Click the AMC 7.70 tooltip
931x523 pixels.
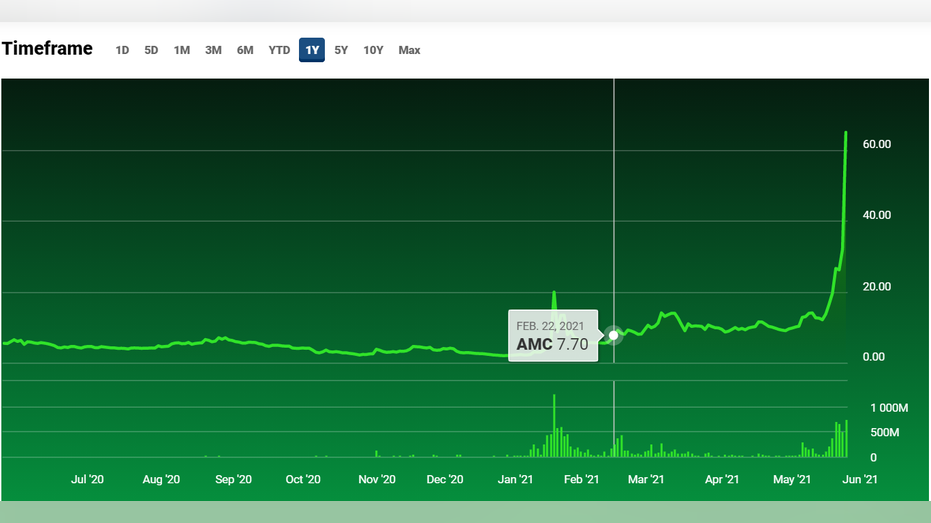(553, 336)
